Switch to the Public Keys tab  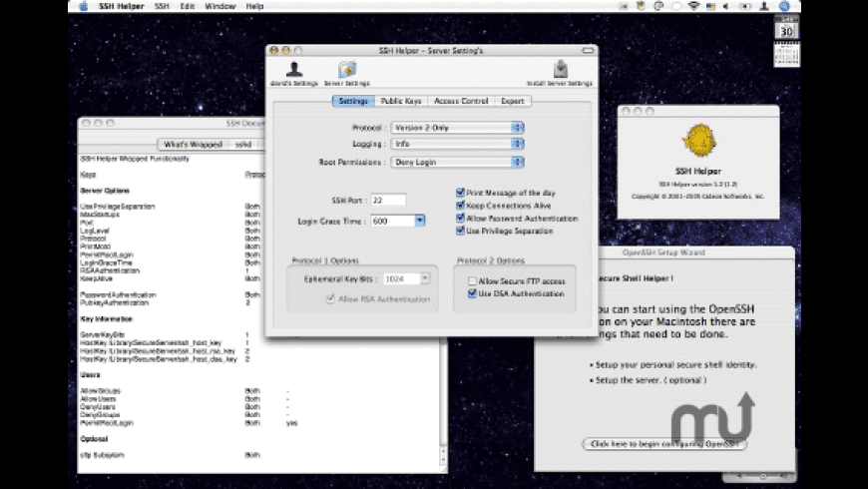401,101
